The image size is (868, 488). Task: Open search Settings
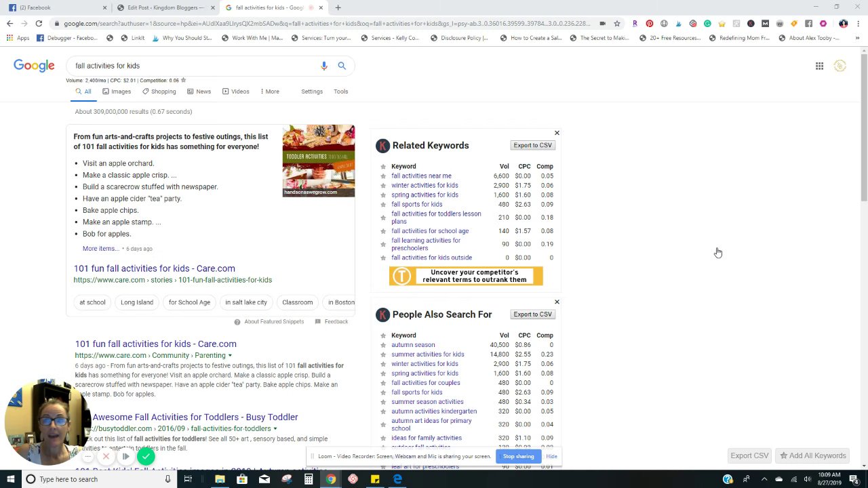pos(312,91)
